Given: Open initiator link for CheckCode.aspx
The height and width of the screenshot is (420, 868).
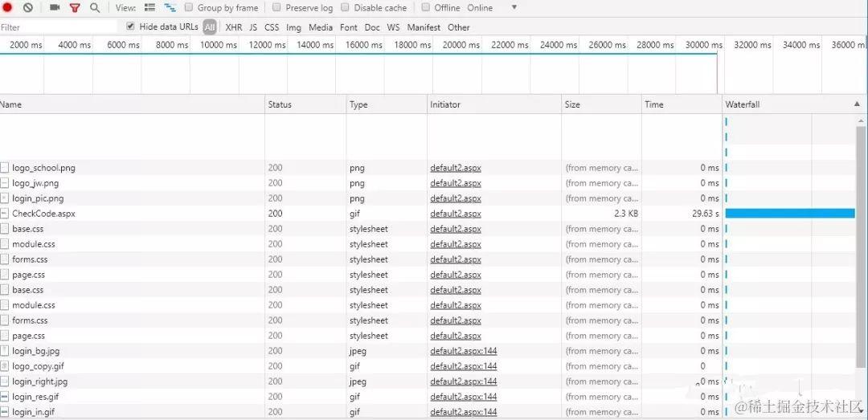Looking at the screenshot, I should (x=456, y=214).
